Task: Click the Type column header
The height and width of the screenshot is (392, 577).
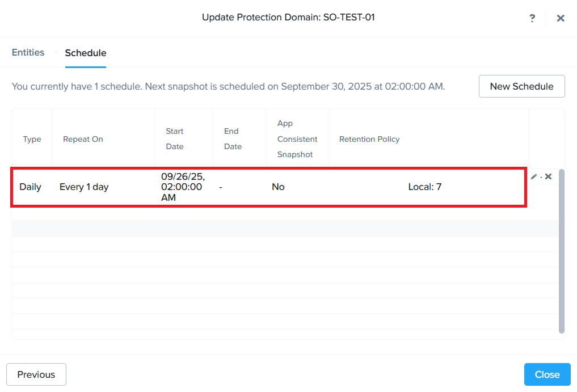Action: (32, 139)
